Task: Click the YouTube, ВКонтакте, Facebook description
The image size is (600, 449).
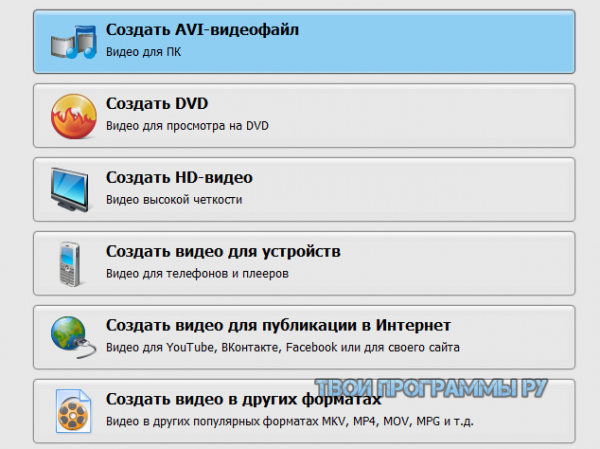Action: 283,347
